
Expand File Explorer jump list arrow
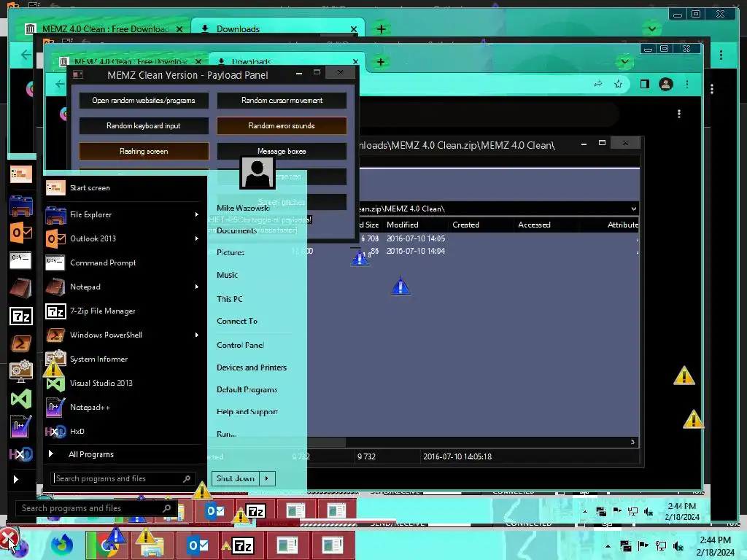197,215
